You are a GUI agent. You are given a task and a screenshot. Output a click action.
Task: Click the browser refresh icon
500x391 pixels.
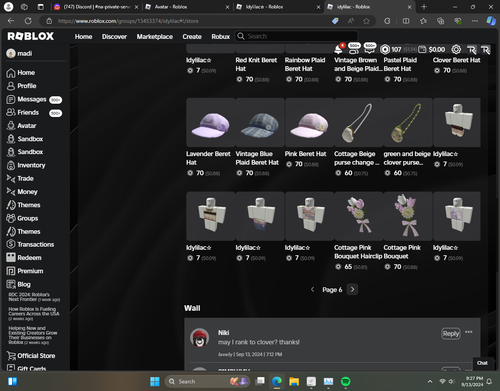(28, 21)
